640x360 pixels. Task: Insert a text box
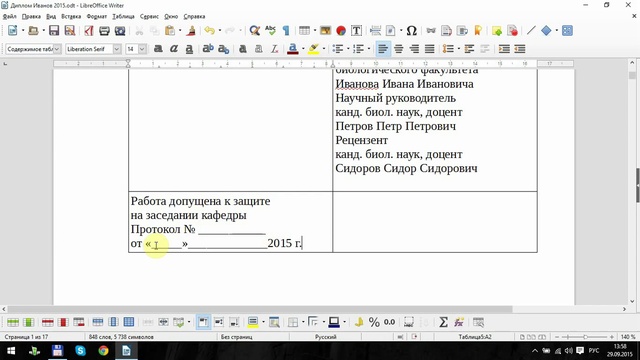click(x=356, y=31)
